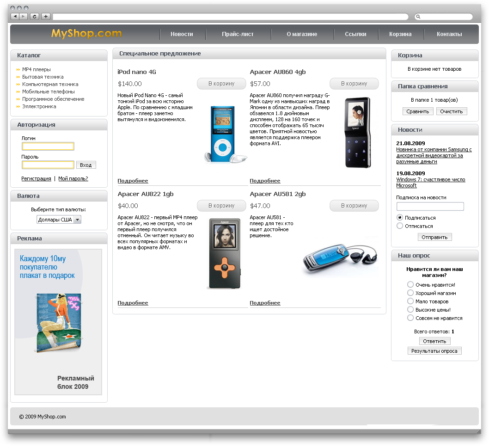
Task: Select the Отписаться radio button
Action: (400, 226)
